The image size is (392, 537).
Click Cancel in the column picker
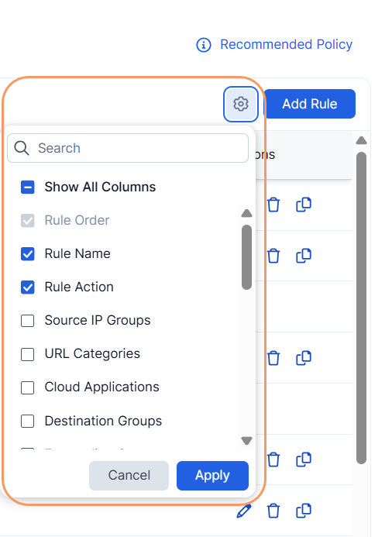point(129,475)
